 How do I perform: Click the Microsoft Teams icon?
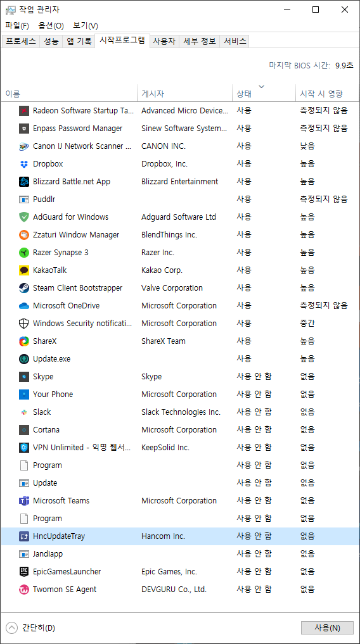pyautogui.click(x=24, y=501)
